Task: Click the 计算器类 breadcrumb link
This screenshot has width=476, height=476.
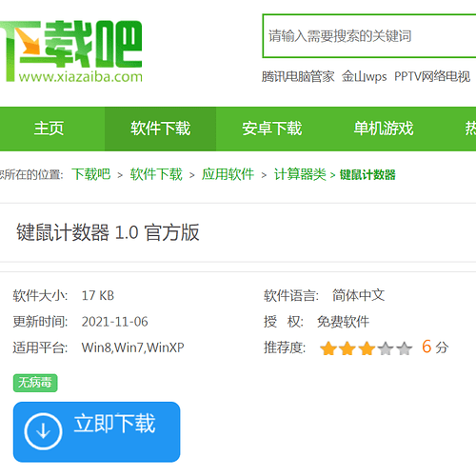Action: coord(300,174)
